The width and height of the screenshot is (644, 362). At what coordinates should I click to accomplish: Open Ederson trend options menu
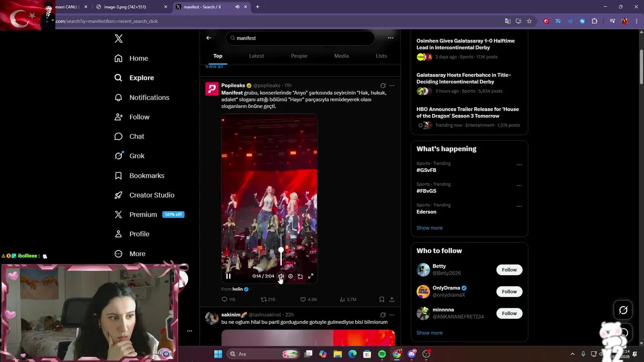(519, 206)
